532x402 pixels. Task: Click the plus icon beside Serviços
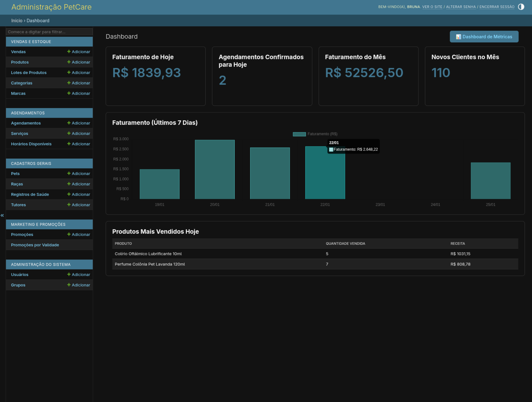pyautogui.click(x=69, y=133)
